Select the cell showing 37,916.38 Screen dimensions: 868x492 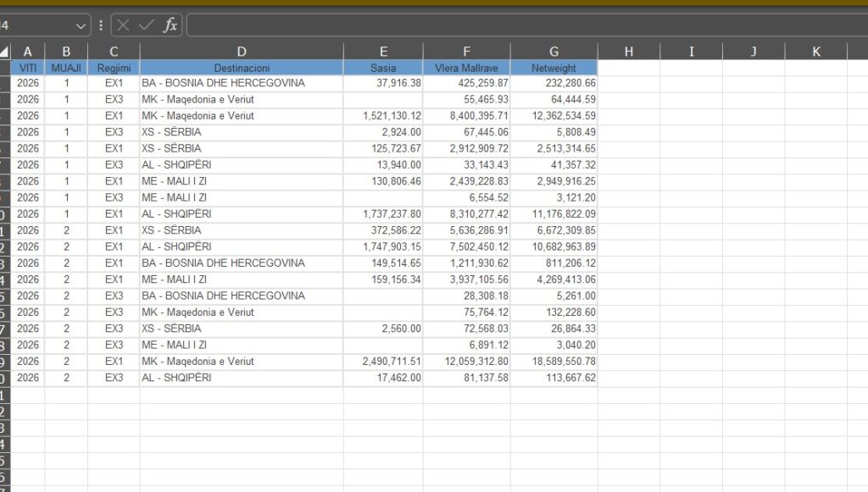coord(383,83)
